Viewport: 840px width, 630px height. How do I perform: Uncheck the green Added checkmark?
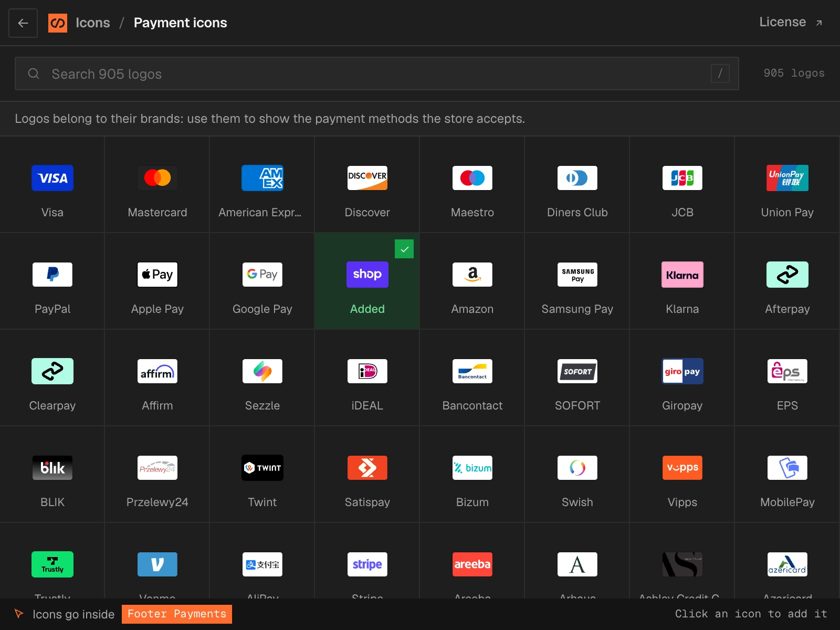404,249
